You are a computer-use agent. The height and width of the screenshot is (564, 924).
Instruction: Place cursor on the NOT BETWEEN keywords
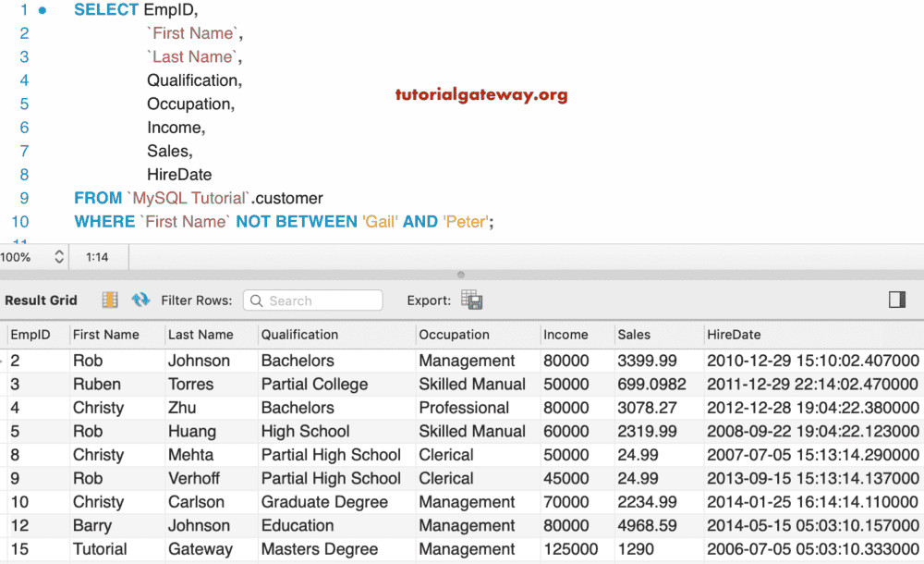tap(297, 222)
